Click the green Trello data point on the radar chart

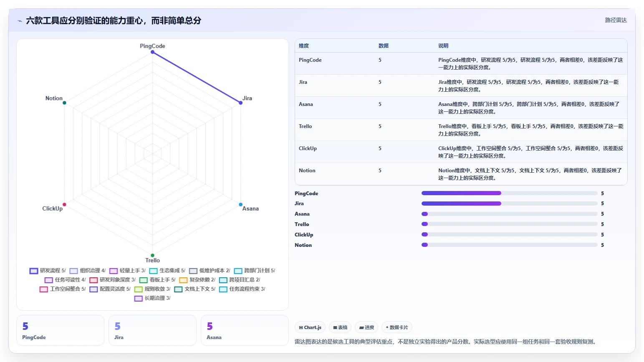pyautogui.click(x=152, y=255)
